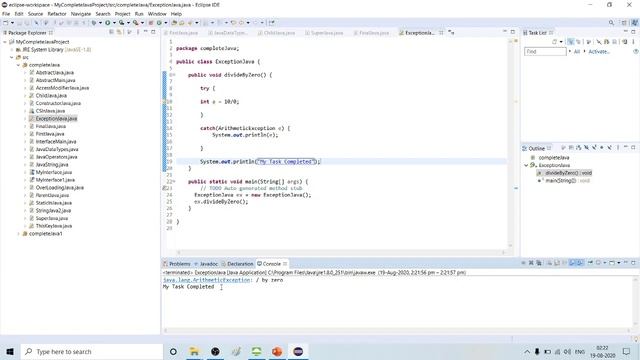Screen dimensions: 640x360
Task: Collapse the src folder node
Action: (12, 58)
